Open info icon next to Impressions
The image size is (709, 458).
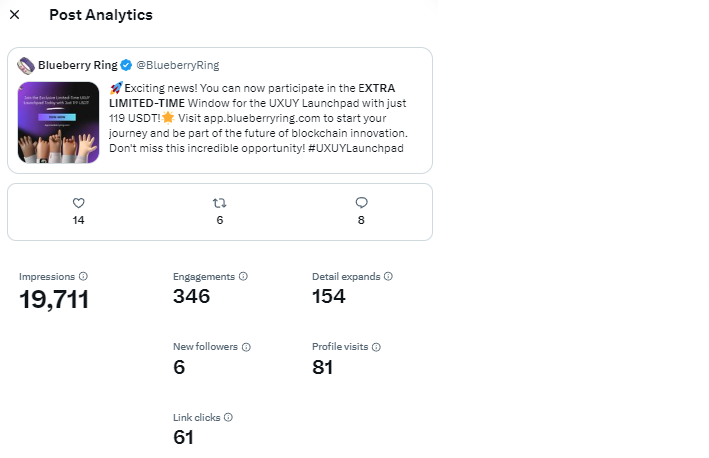click(x=83, y=276)
